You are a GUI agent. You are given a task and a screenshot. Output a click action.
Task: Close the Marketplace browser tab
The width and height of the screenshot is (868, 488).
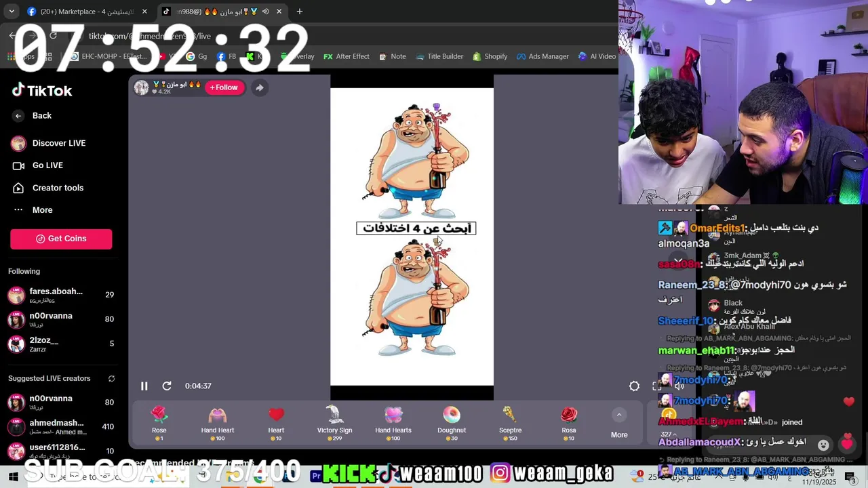[x=144, y=12]
